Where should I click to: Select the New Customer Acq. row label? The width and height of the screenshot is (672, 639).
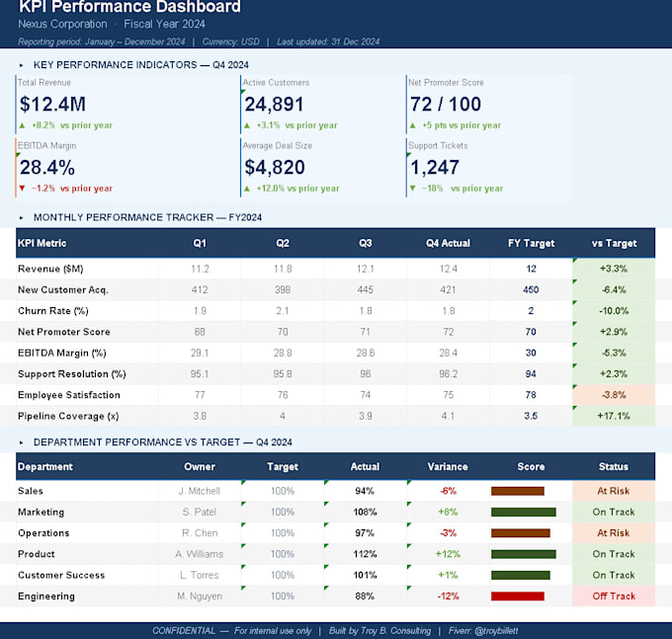point(63,290)
